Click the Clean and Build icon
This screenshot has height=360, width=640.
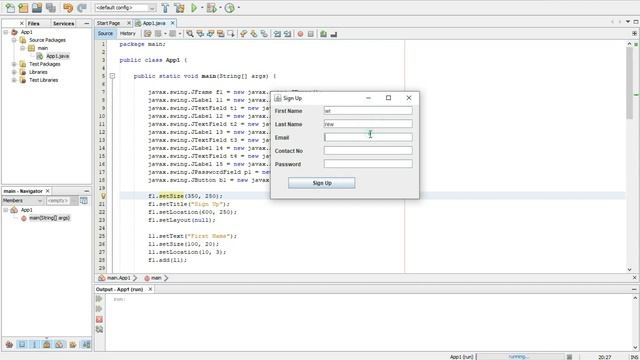click(x=179, y=8)
